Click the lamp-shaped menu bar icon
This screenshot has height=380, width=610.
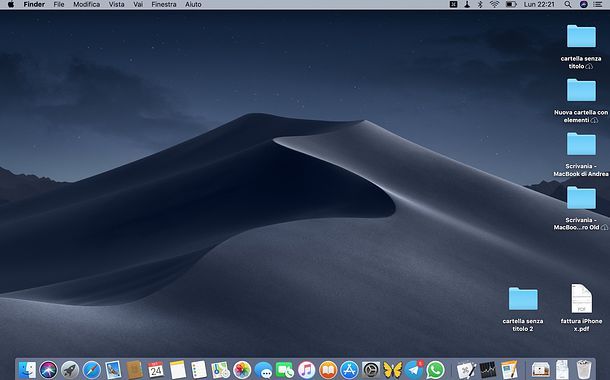coord(467,4)
